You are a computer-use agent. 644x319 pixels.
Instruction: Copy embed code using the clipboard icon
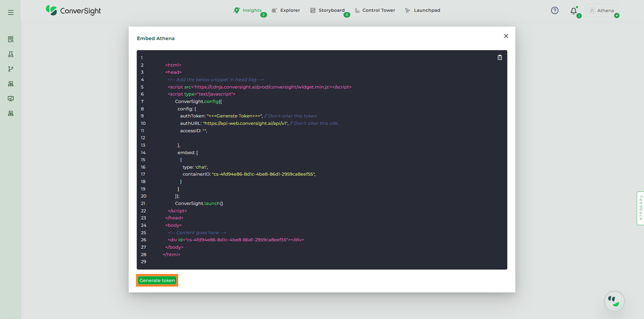click(500, 58)
